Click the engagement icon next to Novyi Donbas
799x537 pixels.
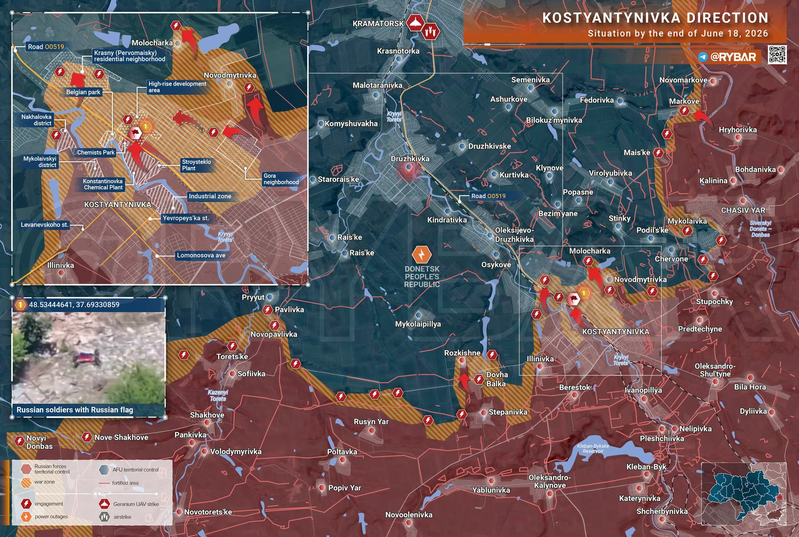(x=19, y=441)
